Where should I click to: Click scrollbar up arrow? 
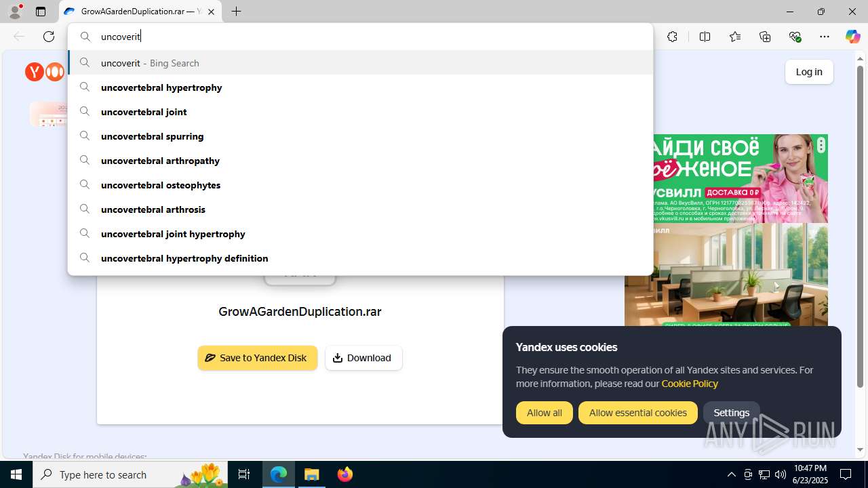(x=860, y=59)
